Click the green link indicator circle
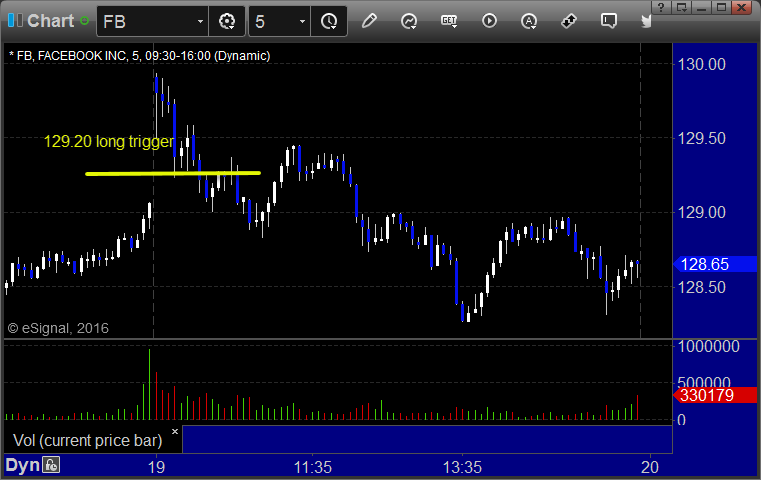 [85, 21]
